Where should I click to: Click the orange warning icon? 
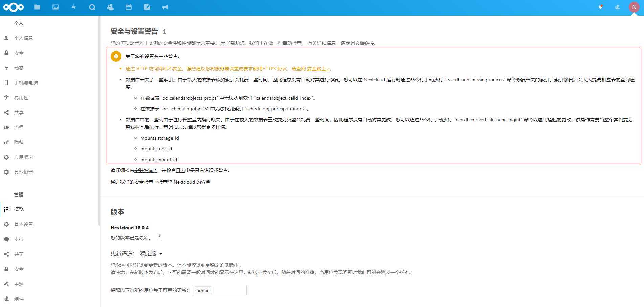(116, 56)
